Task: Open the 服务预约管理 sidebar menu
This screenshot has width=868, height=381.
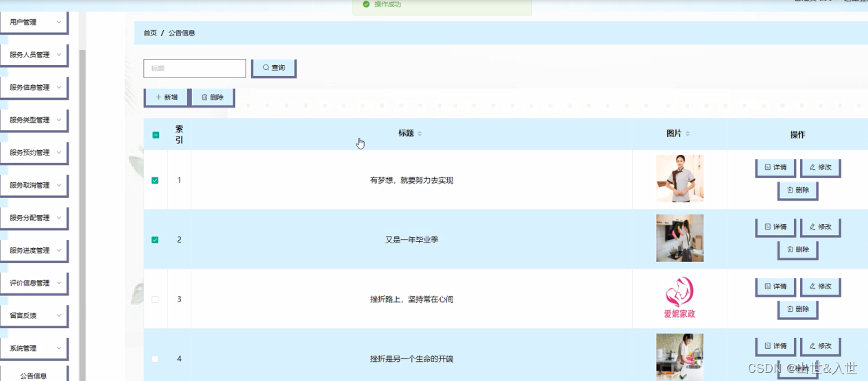Action: click(34, 153)
